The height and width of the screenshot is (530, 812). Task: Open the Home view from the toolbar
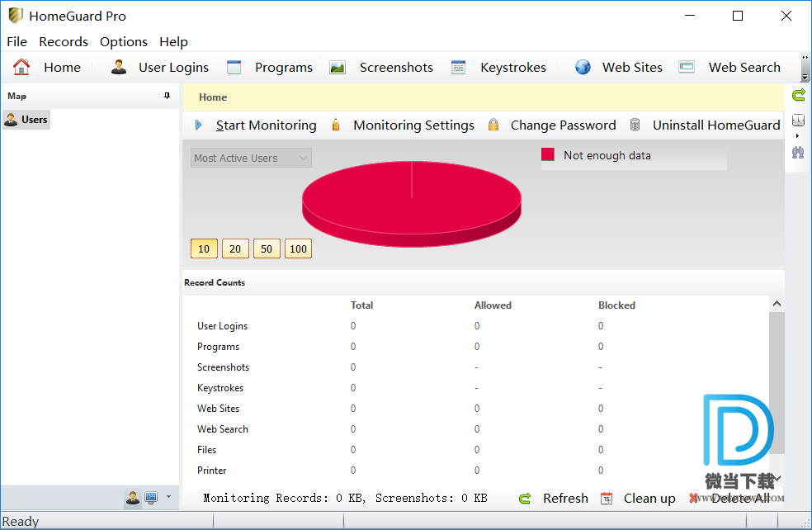[x=62, y=68]
